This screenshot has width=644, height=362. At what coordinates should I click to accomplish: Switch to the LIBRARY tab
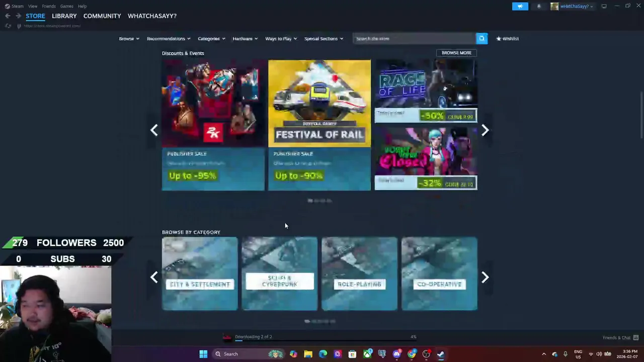[x=64, y=16]
